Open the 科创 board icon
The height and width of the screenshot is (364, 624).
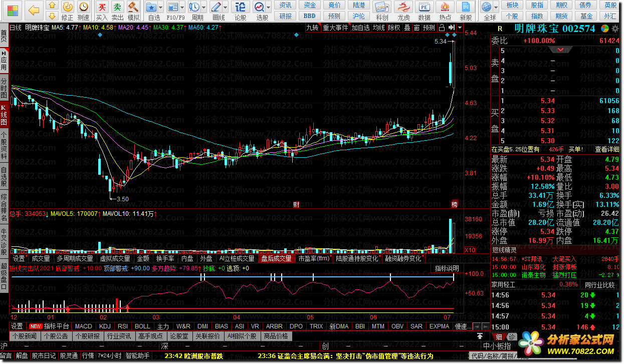click(x=382, y=7)
